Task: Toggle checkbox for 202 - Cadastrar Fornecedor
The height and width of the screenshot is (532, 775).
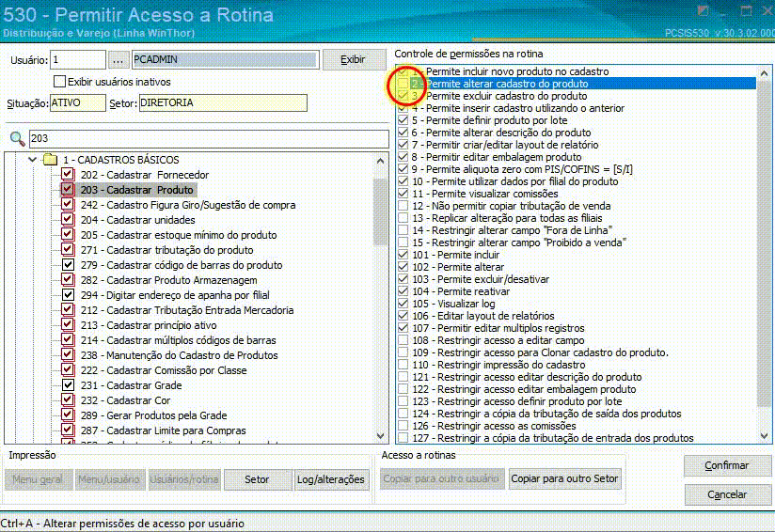Action: click(68, 175)
